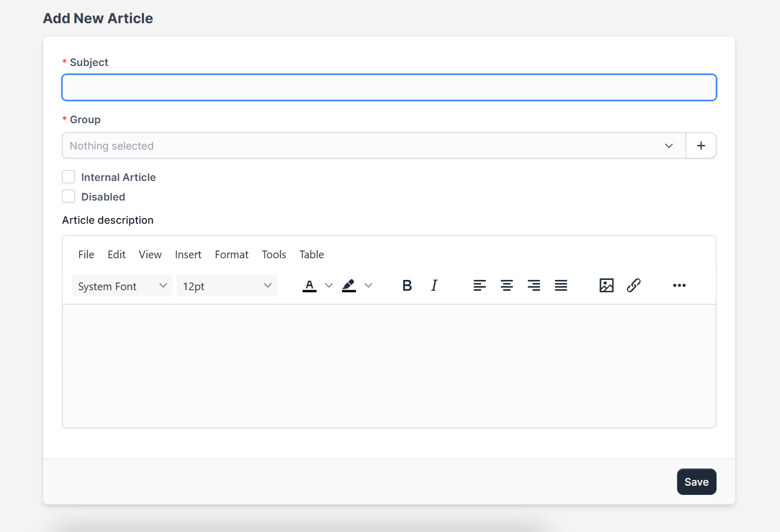Change the 12pt font size dropdown
Viewport: 780px width, 532px height.
tap(227, 286)
